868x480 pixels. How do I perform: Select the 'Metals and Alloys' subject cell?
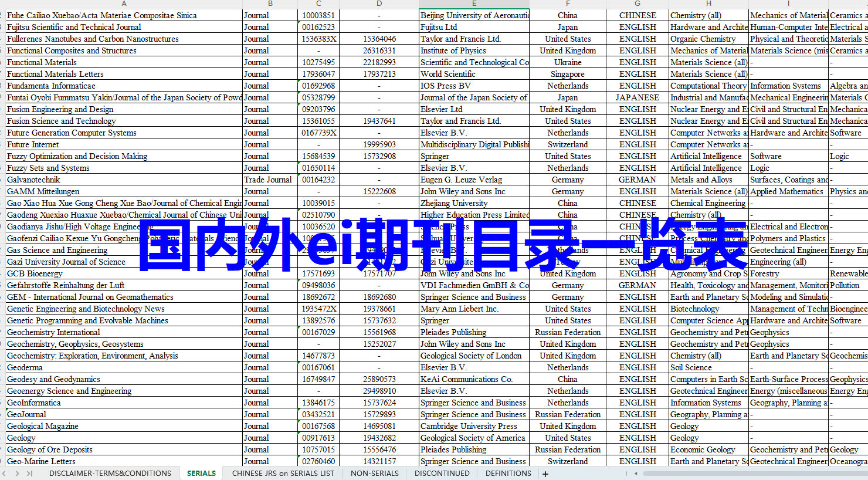click(x=708, y=180)
